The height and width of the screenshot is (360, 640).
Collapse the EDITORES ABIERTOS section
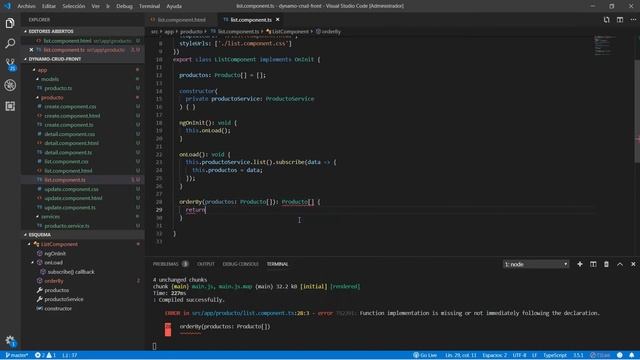point(25,31)
